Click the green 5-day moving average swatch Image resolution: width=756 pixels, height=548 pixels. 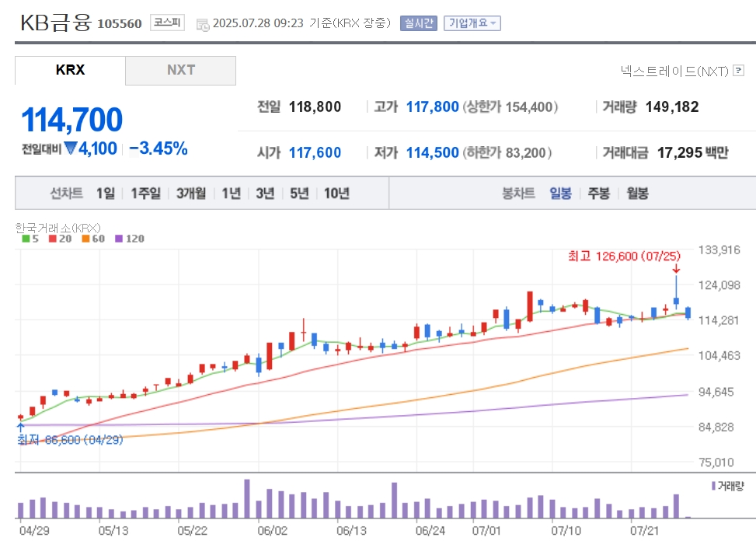pos(26,239)
